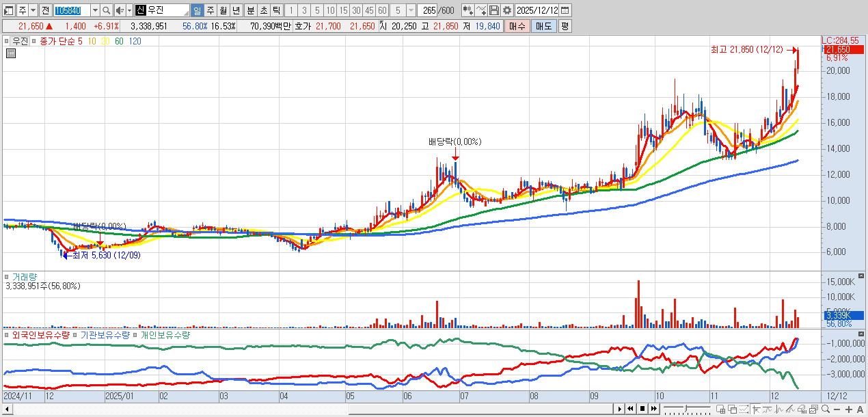Click the plus zoom-in icon at bottom
Viewport: 868px width, 417px height.
849,409
